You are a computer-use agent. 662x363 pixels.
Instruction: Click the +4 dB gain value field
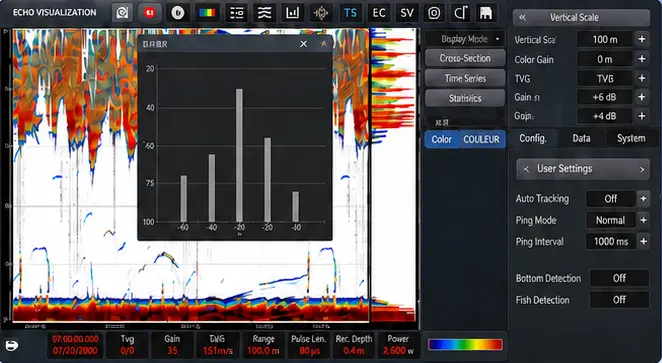tap(605, 116)
